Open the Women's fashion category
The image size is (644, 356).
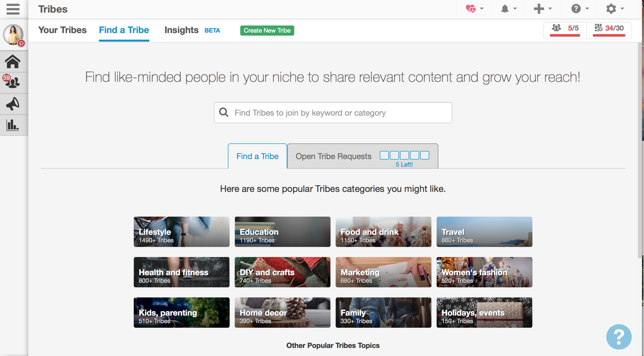coord(484,272)
